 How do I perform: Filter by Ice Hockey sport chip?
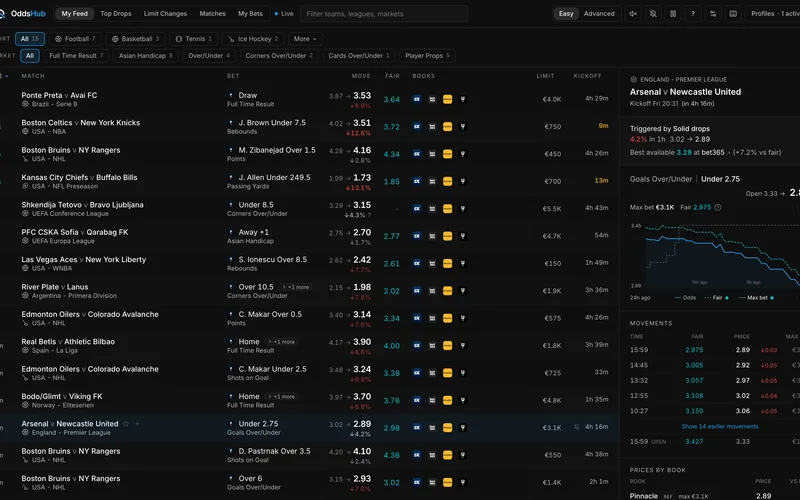pos(253,39)
